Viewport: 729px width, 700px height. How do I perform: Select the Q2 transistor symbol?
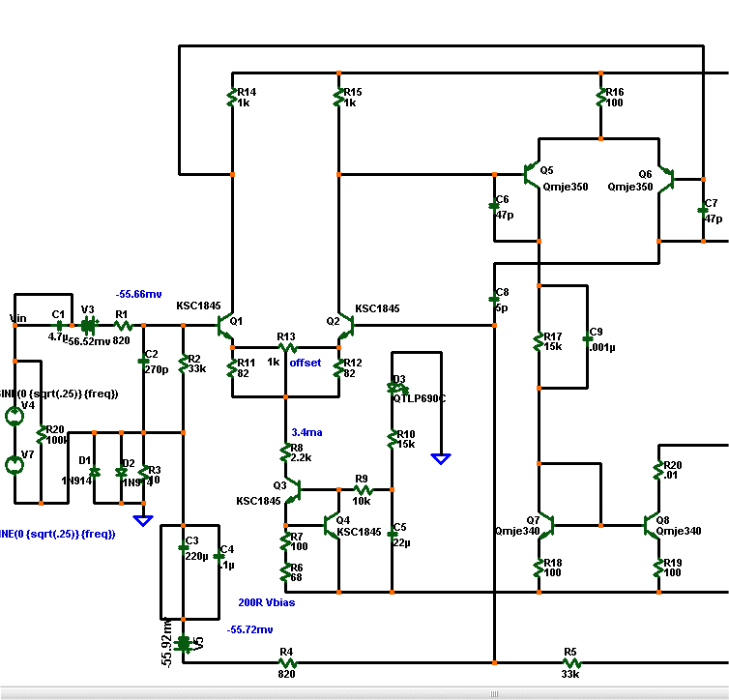tap(347, 326)
